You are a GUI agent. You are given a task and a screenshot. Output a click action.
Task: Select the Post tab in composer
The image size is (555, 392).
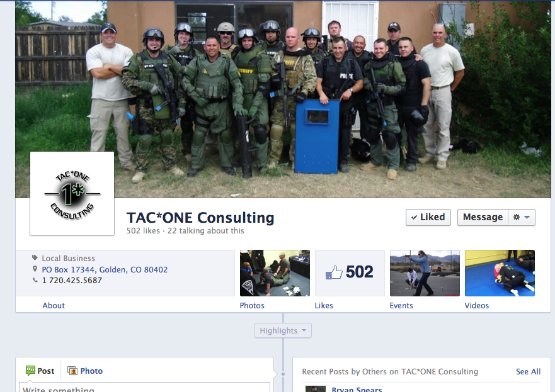tap(40, 371)
